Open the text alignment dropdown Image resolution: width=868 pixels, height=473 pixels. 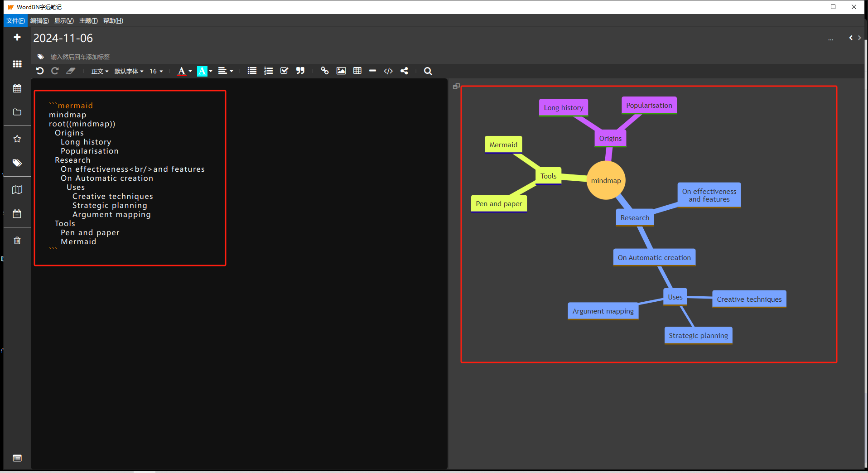[x=226, y=71]
